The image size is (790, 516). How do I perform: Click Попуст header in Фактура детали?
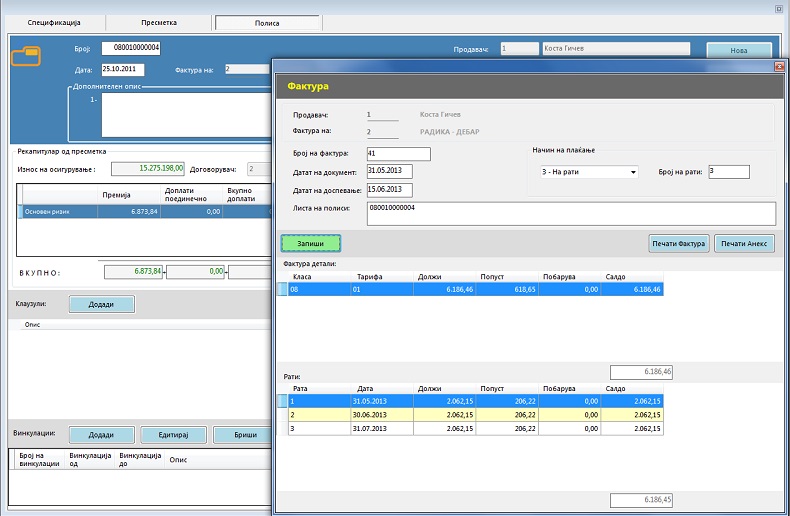pos(507,277)
